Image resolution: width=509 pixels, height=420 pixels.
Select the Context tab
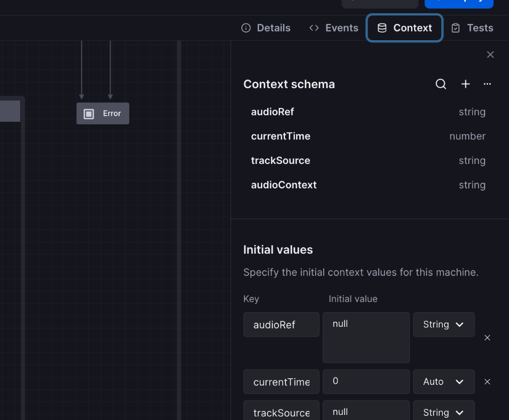point(405,28)
